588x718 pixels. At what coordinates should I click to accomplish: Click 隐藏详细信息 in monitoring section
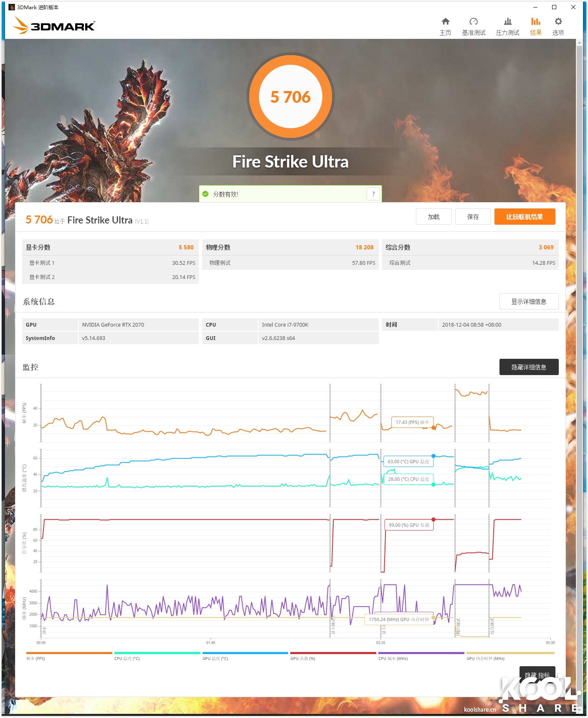click(529, 367)
